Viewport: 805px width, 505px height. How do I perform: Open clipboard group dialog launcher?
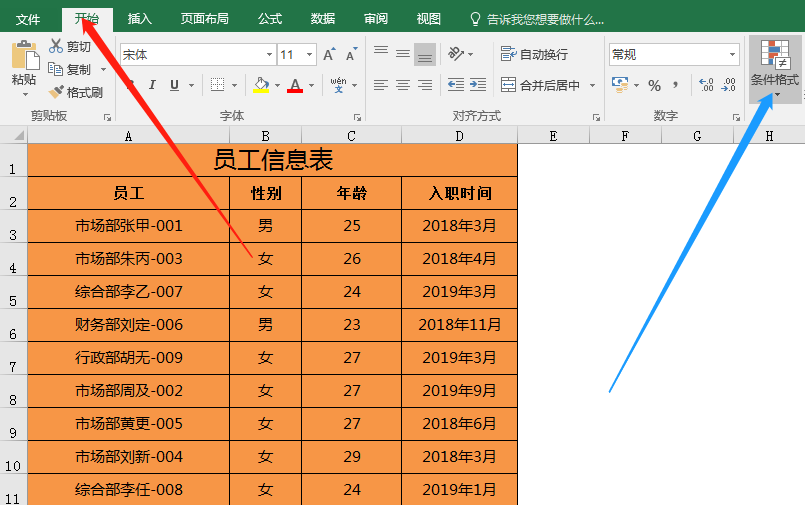point(107,118)
